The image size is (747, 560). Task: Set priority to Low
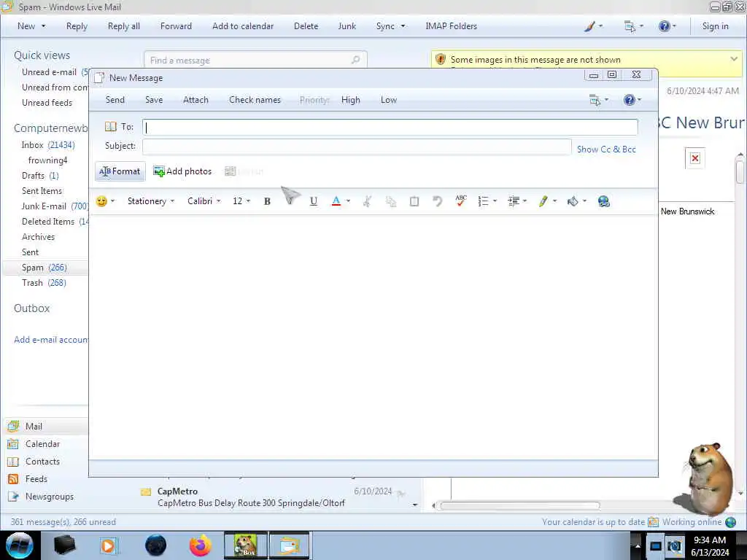[x=389, y=100]
